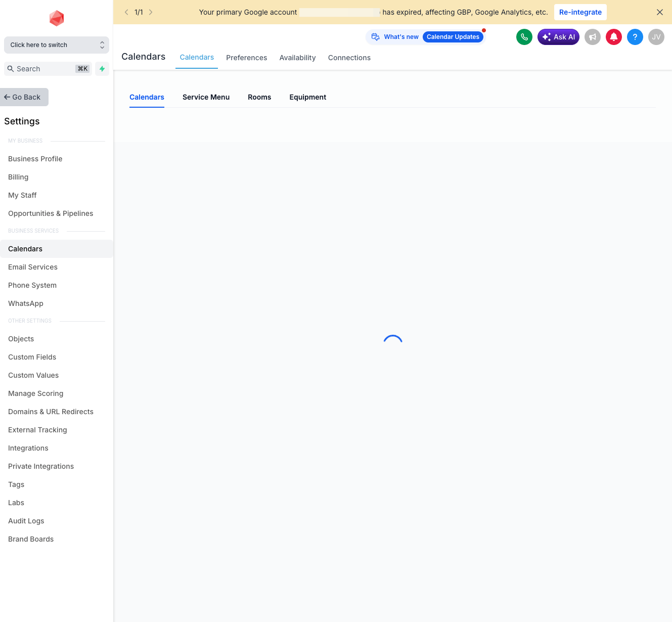Open Brand Boards in sidebar
Viewport: 672px width, 622px height.
coord(57,539)
